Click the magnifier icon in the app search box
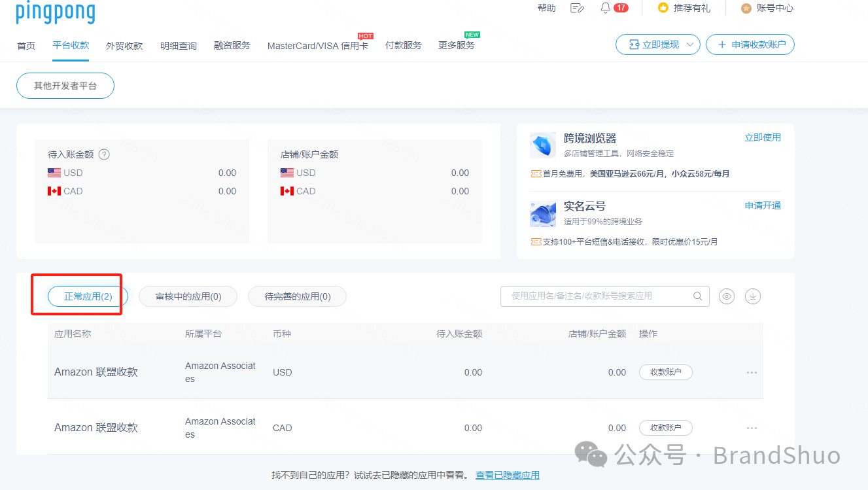868x490 pixels. [x=697, y=296]
